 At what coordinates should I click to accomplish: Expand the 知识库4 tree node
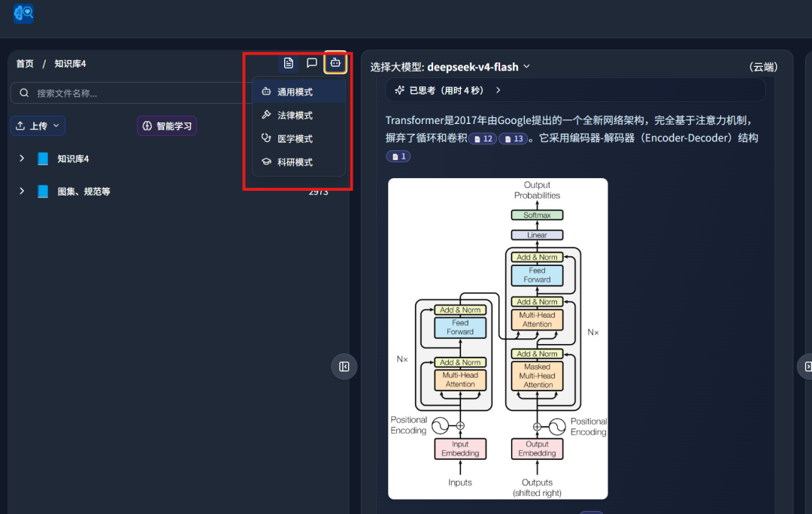coord(22,159)
